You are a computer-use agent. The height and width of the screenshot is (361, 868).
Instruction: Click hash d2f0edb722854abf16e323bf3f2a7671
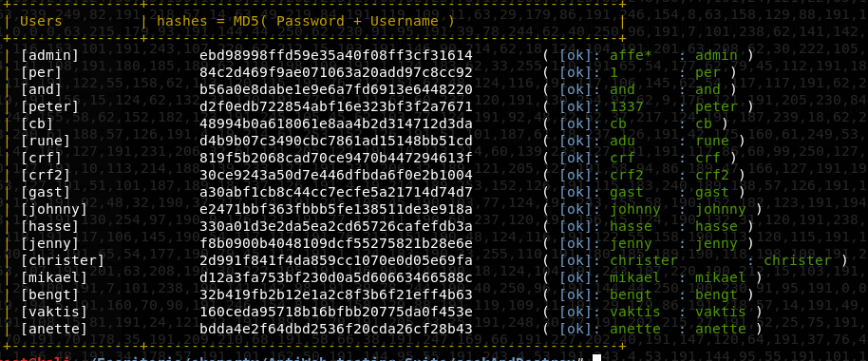(x=336, y=106)
